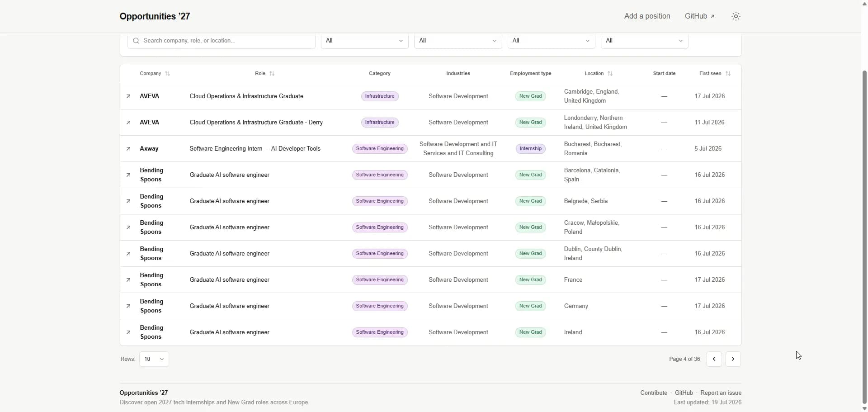This screenshot has width=868, height=412.
Task: Toggle the light/dark theme sun icon
Action: pos(736,16)
